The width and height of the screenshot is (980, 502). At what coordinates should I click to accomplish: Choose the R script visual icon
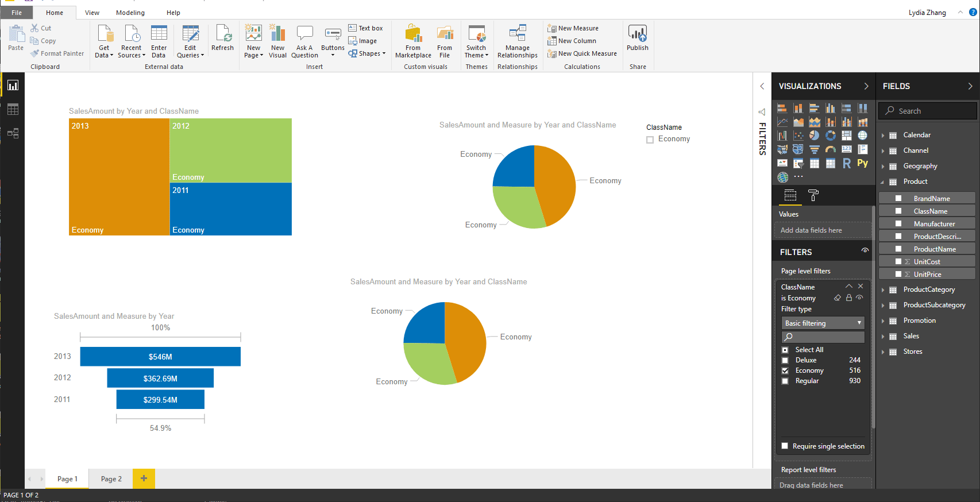coord(846,163)
